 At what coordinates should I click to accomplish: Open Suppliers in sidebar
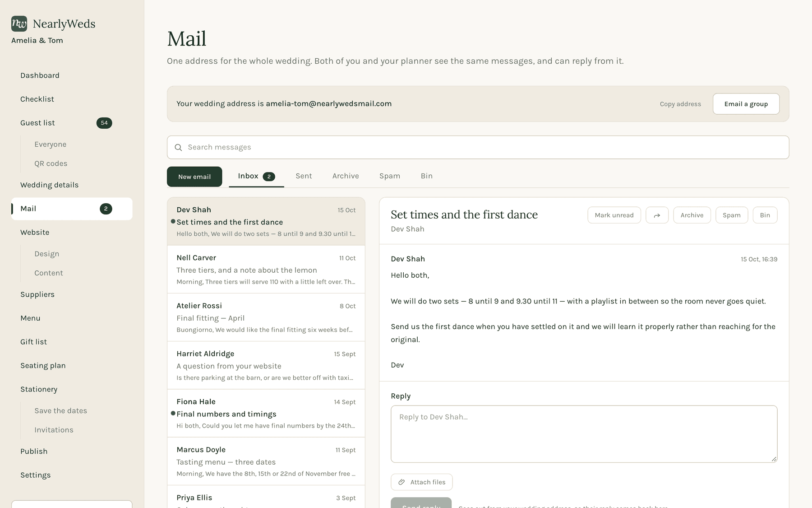[72, 294]
